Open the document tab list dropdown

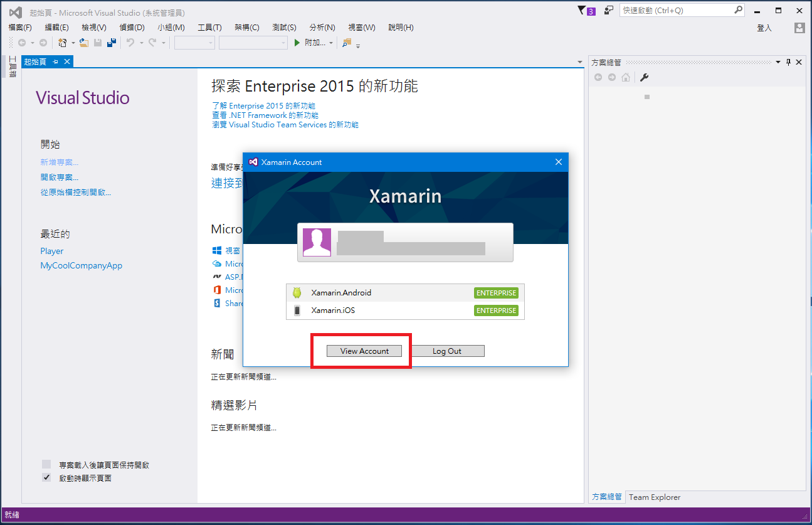click(580, 61)
